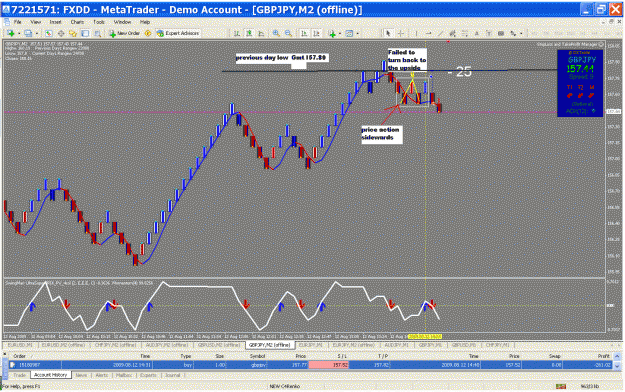This screenshot has height=392, width=625.
Task: Expand the Templates dropdown arrow
Action: (x=358, y=33)
